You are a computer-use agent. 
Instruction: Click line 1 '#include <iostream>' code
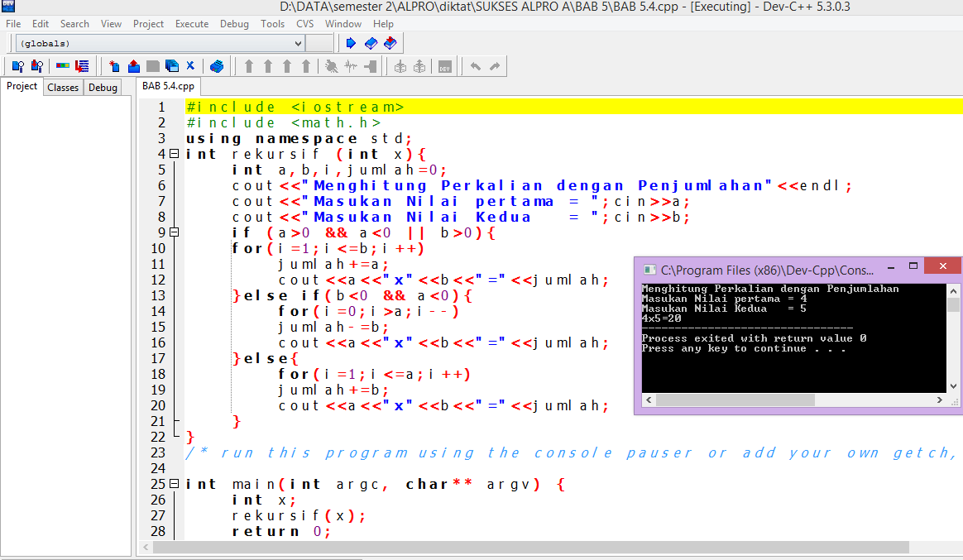(295, 107)
